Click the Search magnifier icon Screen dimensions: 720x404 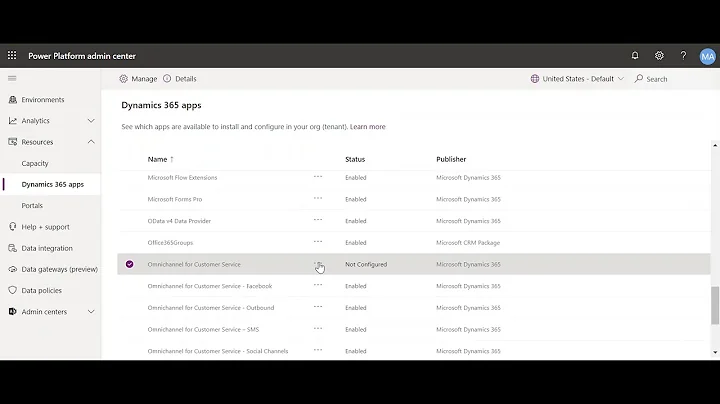639,79
